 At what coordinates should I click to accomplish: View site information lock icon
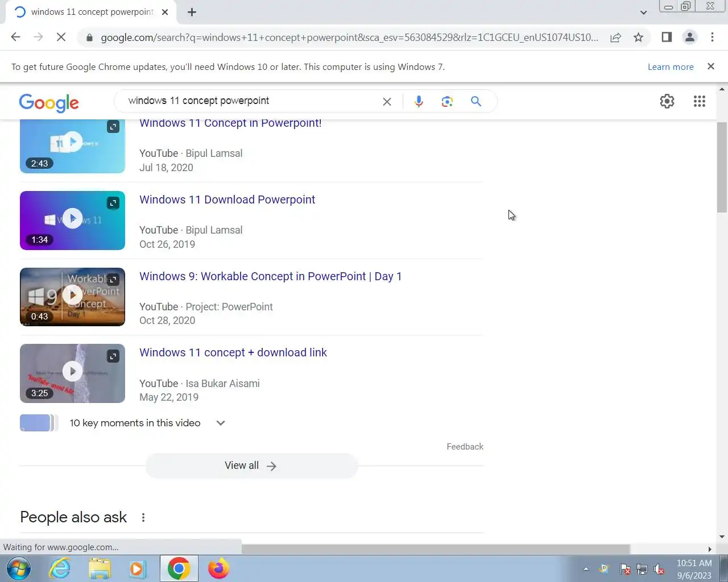[89, 38]
